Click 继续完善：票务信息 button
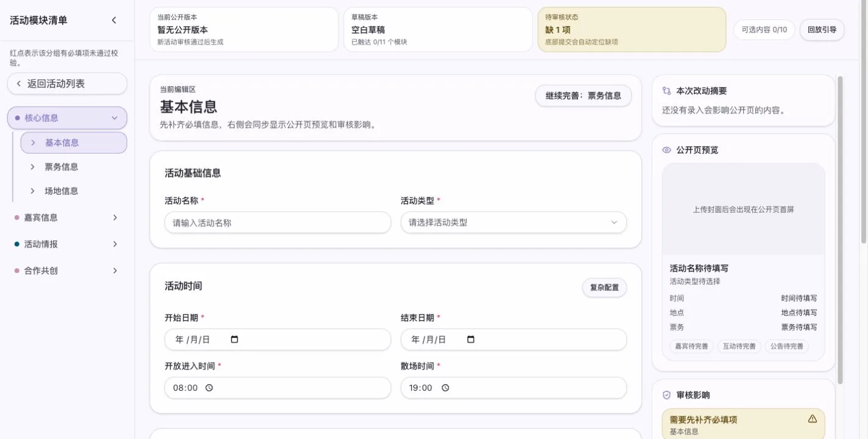The image size is (868, 439). coord(583,96)
